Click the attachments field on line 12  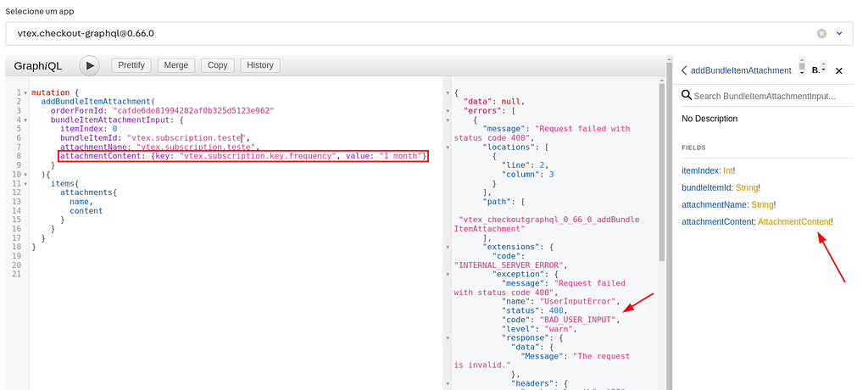click(x=86, y=192)
